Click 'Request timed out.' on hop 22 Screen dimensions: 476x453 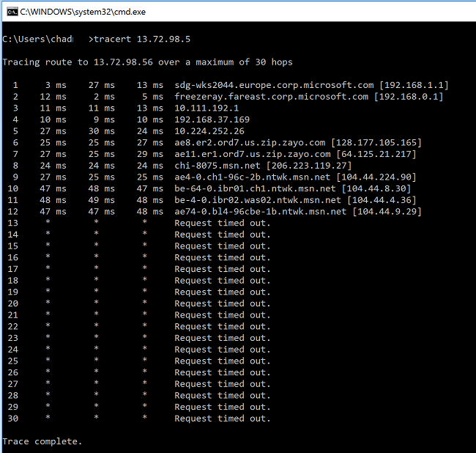click(222, 327)
